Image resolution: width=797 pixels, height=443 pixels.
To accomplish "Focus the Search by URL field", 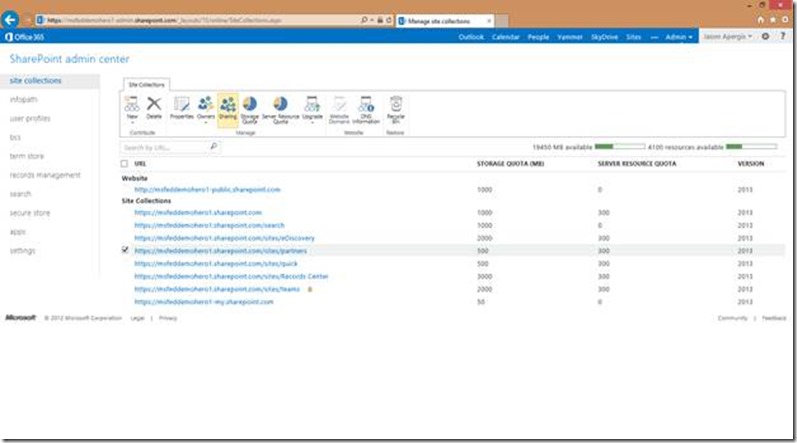I will pos(164,147).
